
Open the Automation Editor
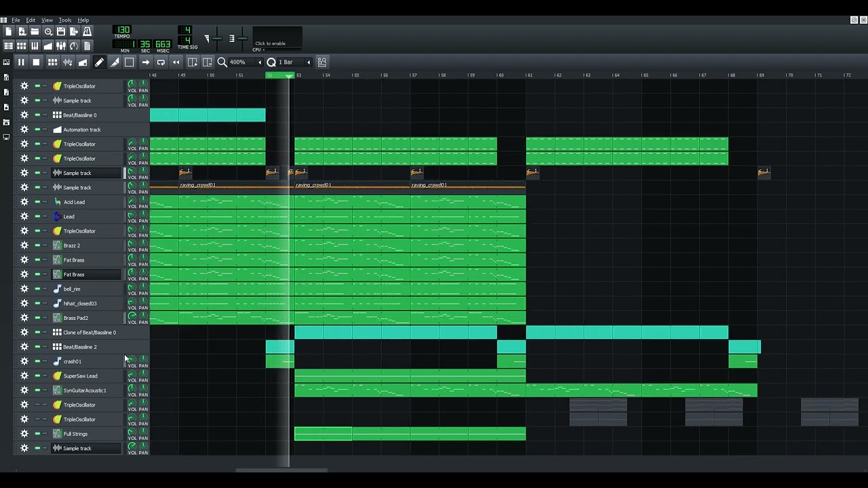(48, 46)
